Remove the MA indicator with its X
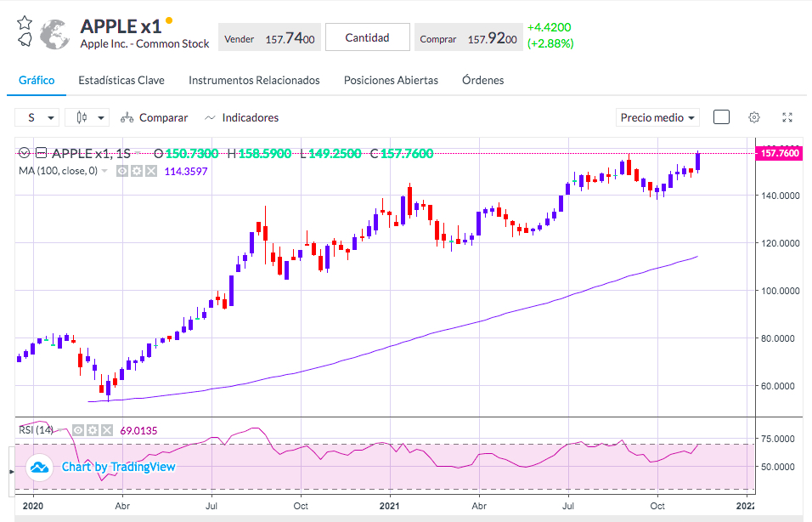The width and height of the screenshot is (812, 522). 150,171
